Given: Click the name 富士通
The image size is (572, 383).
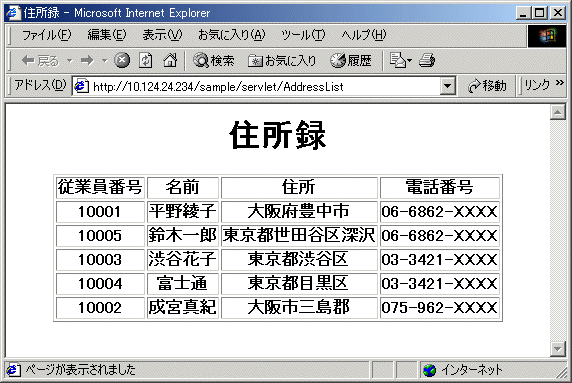Looking at the screenshot, I should 182,283.
